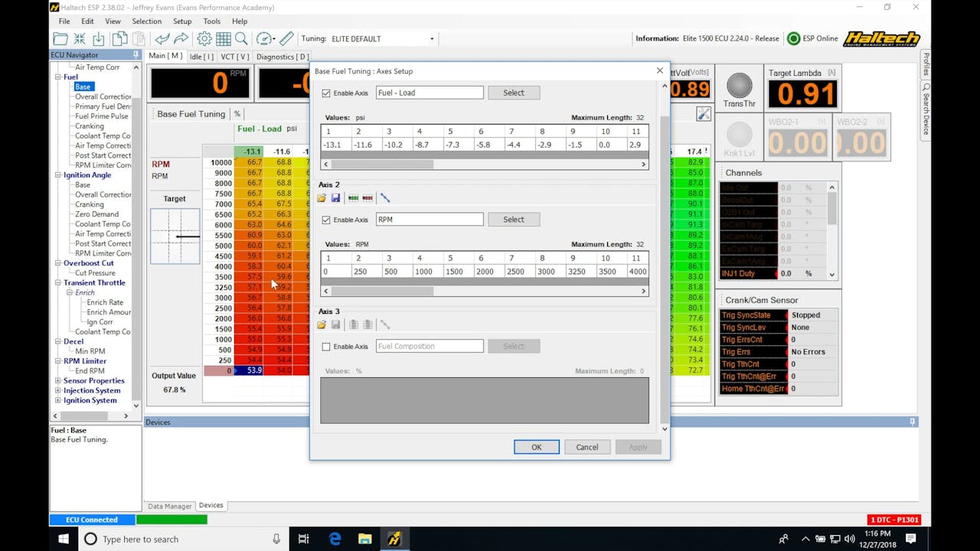The image size is (980, 551).
Task: Save the Axis 2 values with disk icon
Action: 335,197
